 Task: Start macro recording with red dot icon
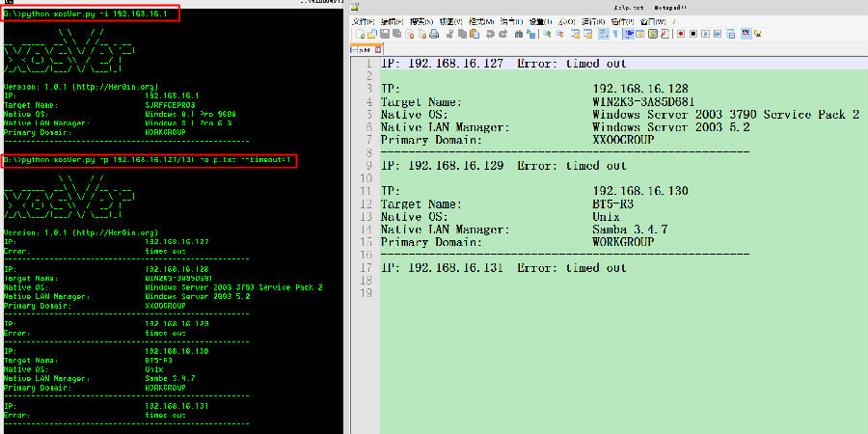(x=680, y=34)
